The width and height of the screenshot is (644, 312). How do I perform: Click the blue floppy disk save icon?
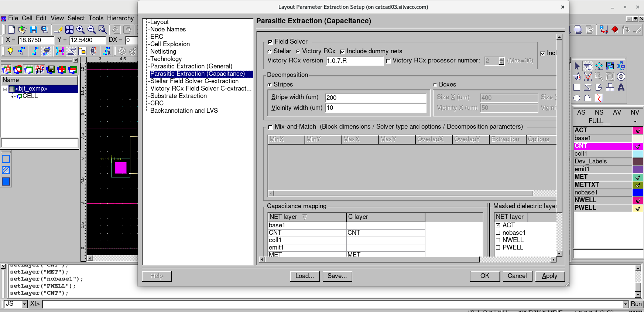coord(34,30)
